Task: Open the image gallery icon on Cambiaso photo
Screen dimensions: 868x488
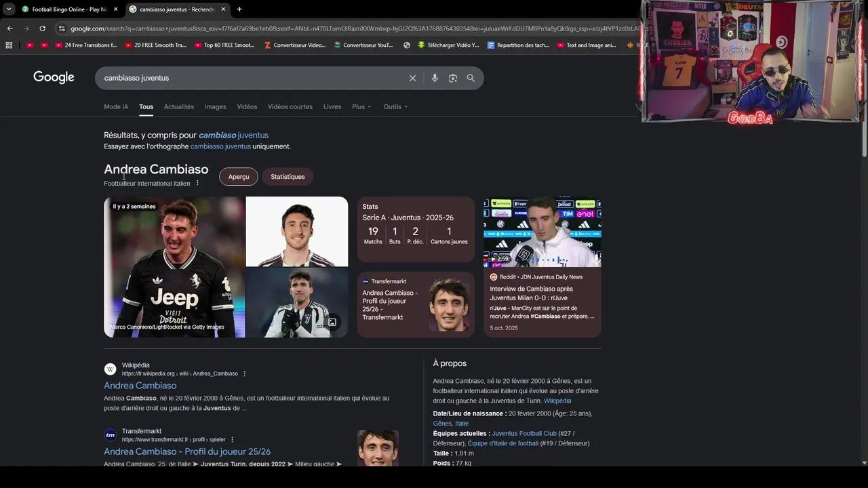Action: click(332, 322)
